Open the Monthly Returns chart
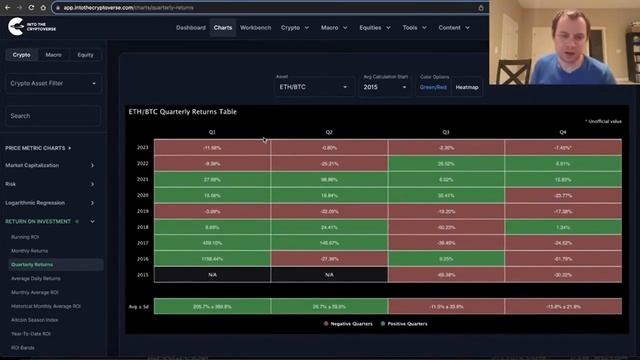The image size is (640, 360). pos(29,251)
